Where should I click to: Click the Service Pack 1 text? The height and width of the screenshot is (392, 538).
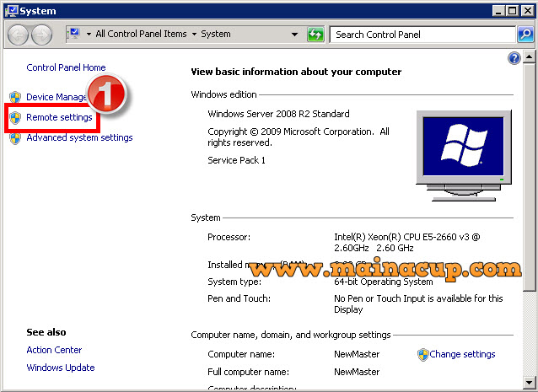(x=236, y=160)
